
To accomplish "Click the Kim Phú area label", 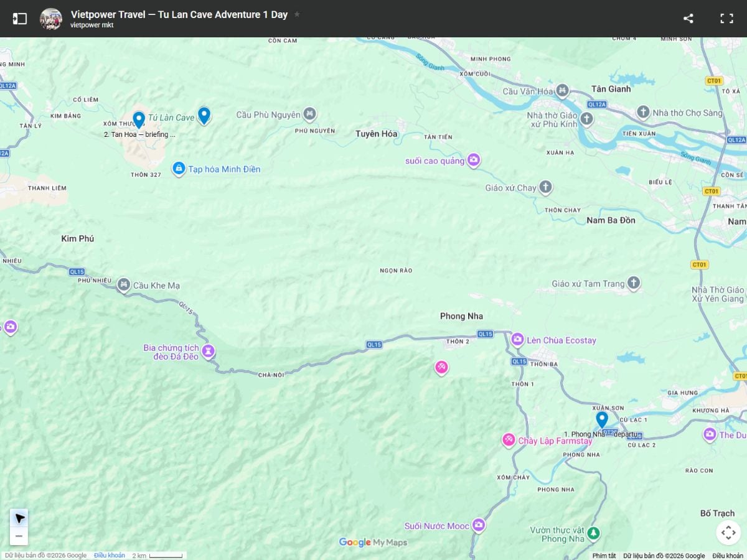I will 78,238.
